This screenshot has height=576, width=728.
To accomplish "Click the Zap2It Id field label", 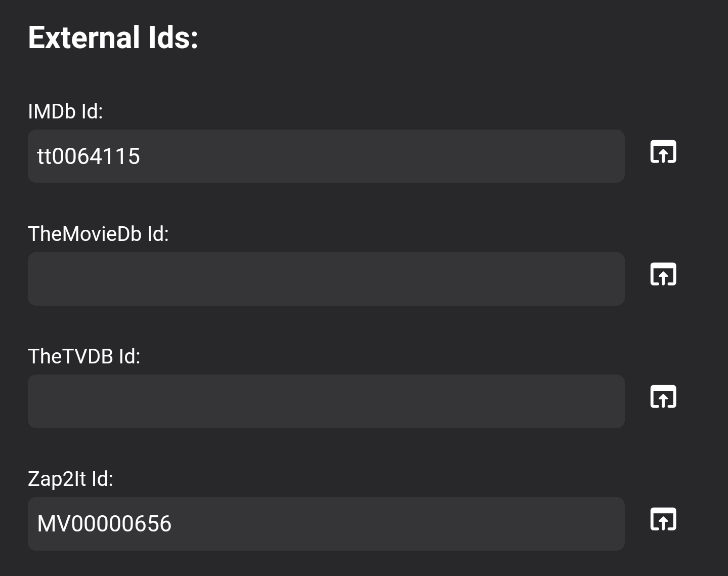I will [x=70, y=478].
